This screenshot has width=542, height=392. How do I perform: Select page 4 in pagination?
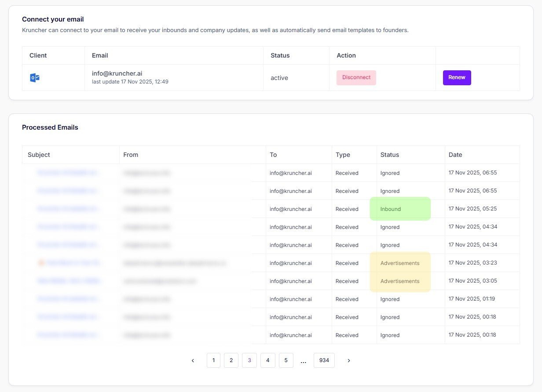coord(267,360)
